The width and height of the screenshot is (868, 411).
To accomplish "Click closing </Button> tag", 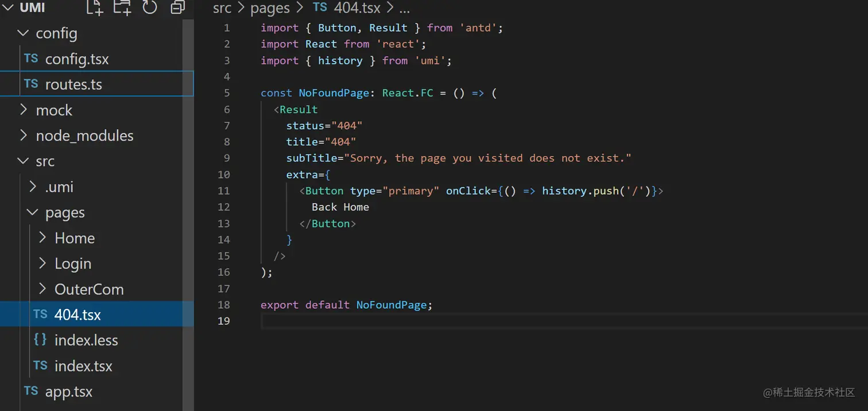I will click(x=327, y=223).
